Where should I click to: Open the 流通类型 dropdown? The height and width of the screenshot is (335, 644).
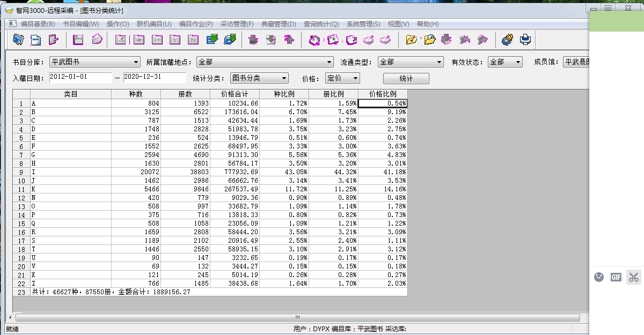(411, 62)
